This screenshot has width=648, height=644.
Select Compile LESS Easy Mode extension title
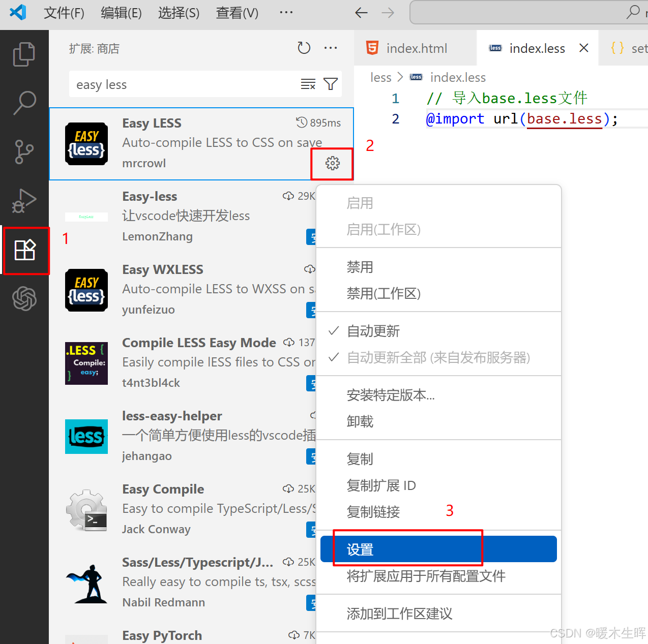[x=199, y=343]
